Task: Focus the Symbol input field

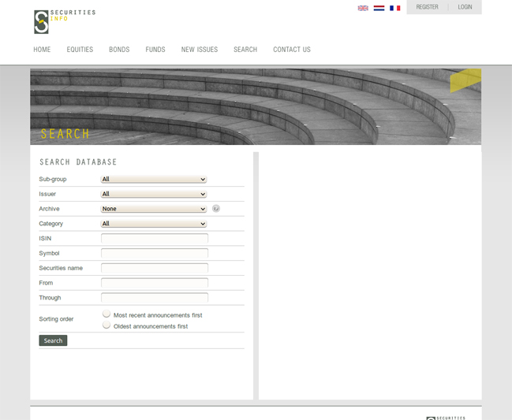Action: coord(155,253)
